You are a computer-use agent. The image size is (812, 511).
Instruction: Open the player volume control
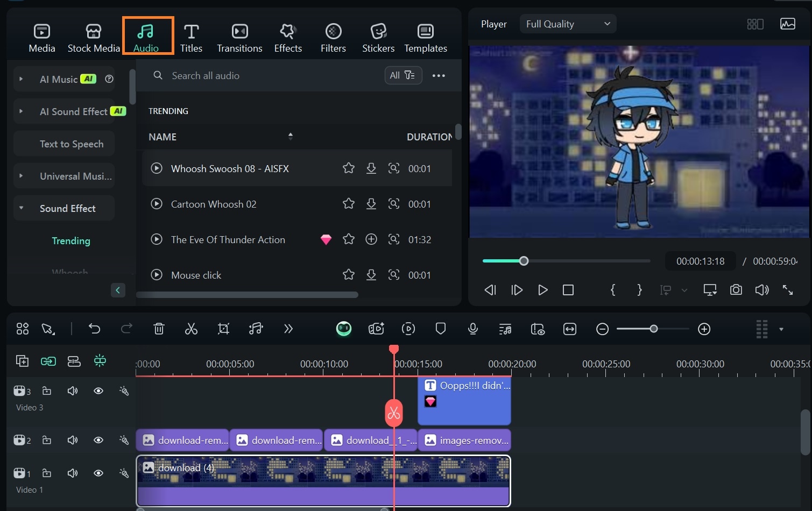pyautogui.click(x=762, y=290)
